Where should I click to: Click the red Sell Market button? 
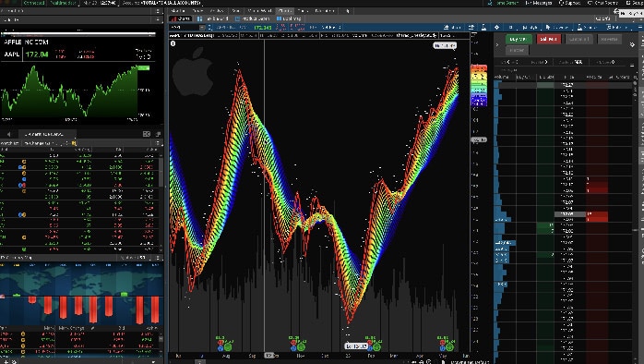549,39
